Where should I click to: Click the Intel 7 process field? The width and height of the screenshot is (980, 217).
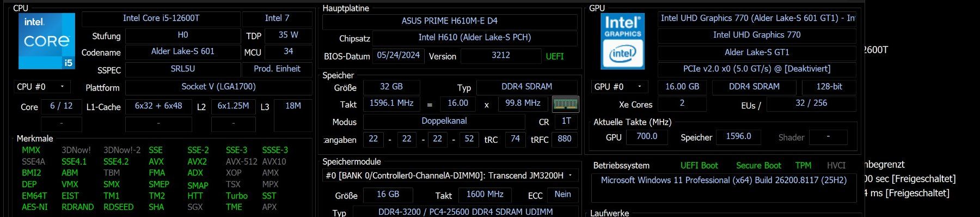(x=277, y=18)
